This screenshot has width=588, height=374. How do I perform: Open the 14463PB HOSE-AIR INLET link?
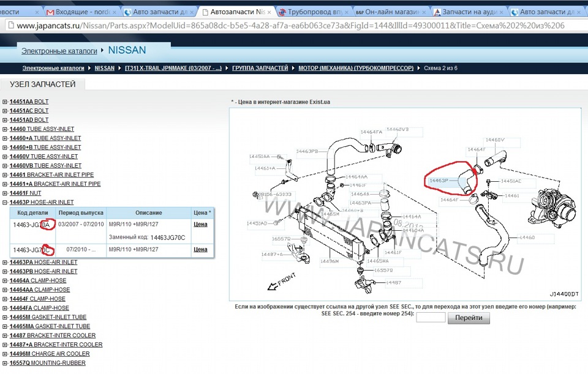click(43, 271)
